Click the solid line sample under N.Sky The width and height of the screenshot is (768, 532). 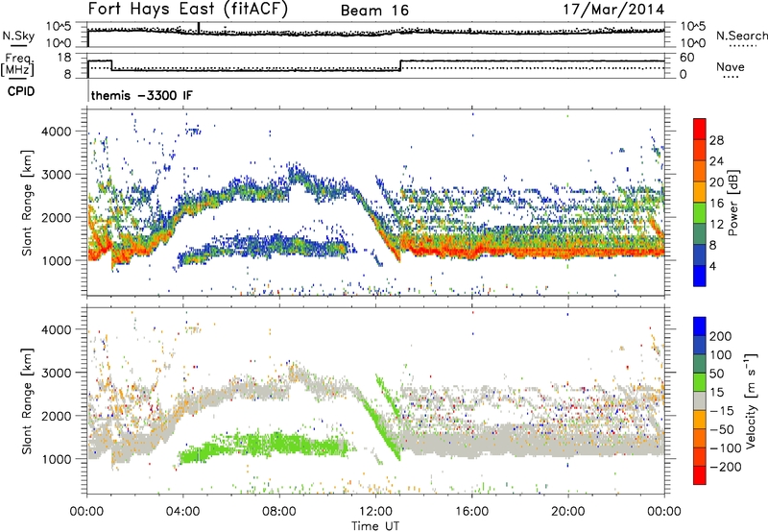pyautogui.click(x=18, y=45)
